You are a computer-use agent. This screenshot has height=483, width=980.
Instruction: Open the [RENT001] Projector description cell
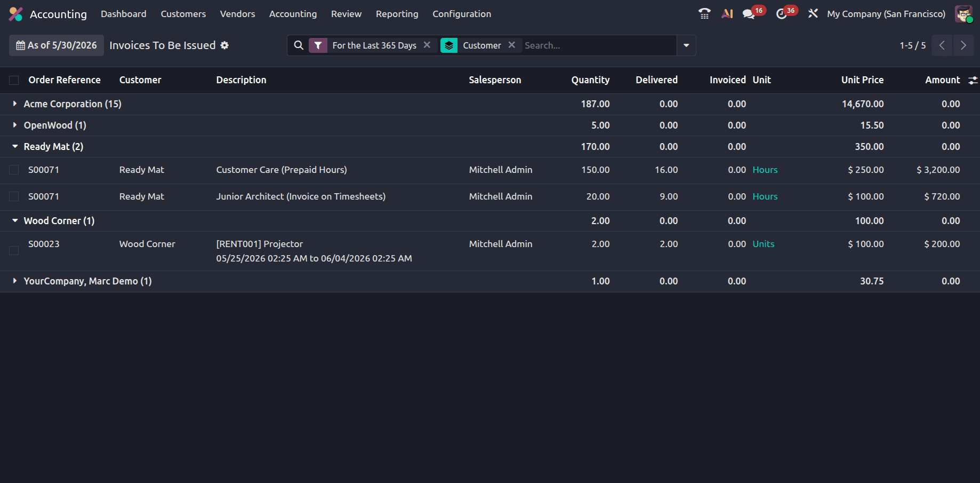pyautogui.click(x=314, y=251)
